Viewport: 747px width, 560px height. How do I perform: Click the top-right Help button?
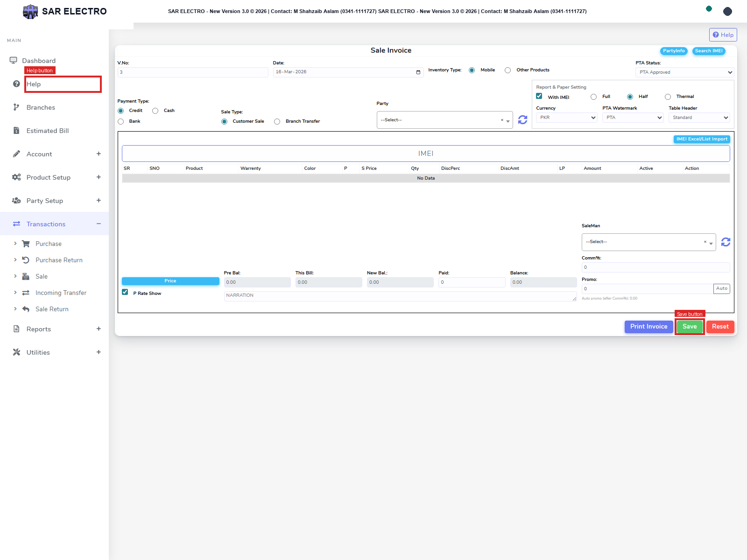[x=723, y=35]
